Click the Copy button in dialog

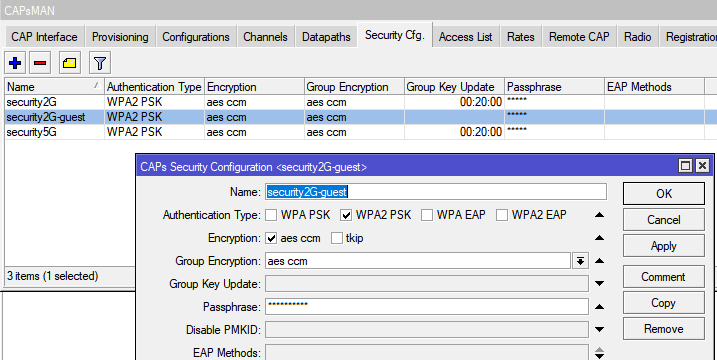[663, 303]
